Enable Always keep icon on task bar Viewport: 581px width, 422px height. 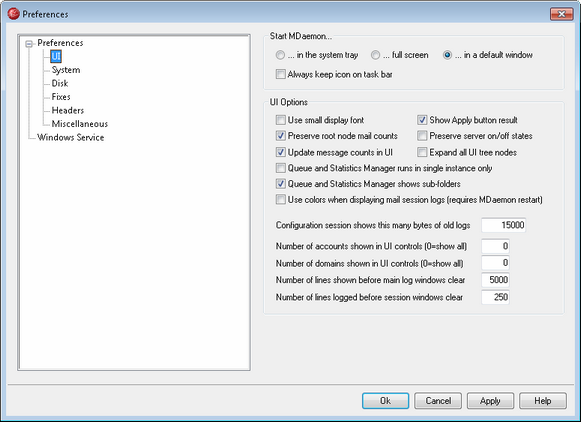coord(280,74)
